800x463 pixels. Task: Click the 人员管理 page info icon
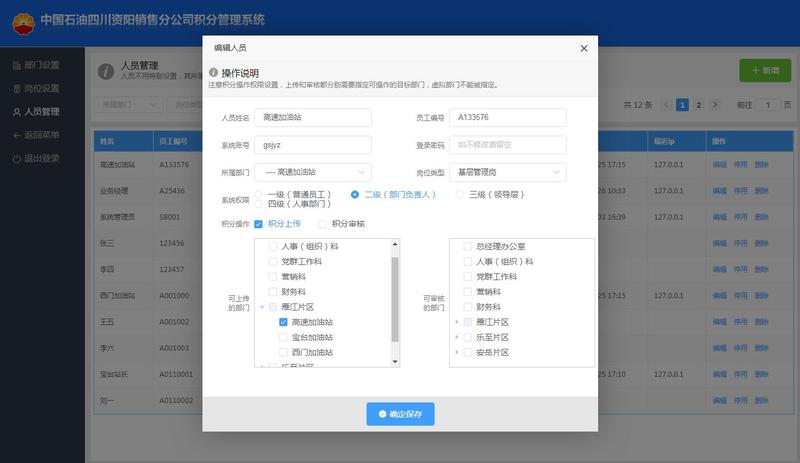106,71
